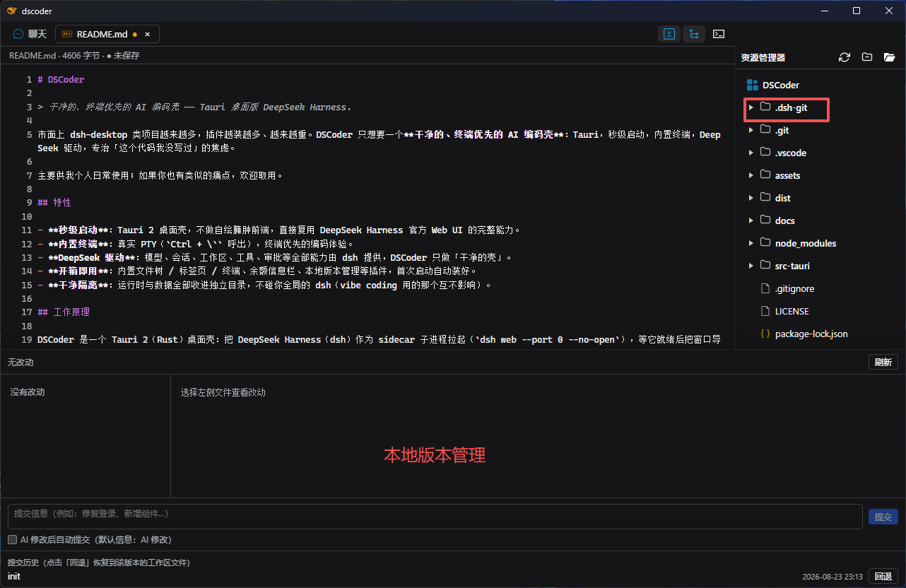Click the JSON braces icon of package-lock.json
Screen dimensions: 906x588
click(765, 334)
